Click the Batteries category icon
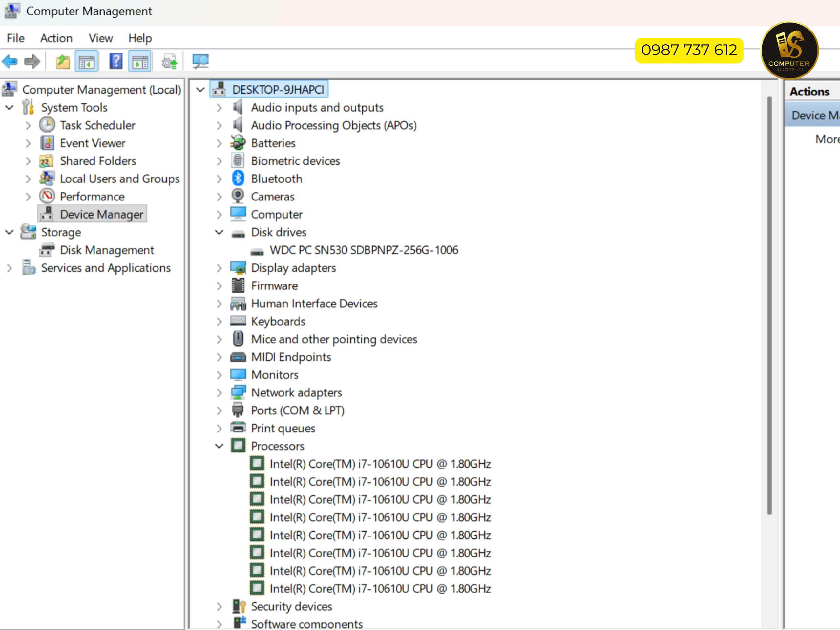The image size is (840, 630). [238, 143]
